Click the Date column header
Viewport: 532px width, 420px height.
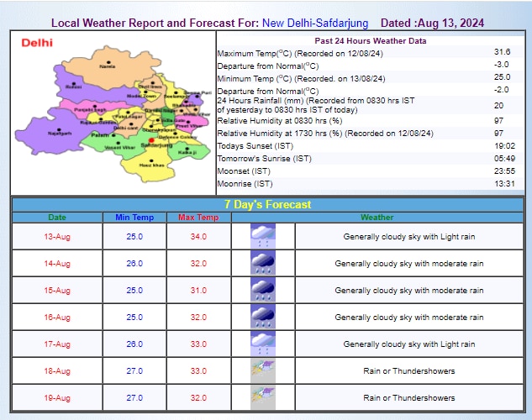pos(56,218)
